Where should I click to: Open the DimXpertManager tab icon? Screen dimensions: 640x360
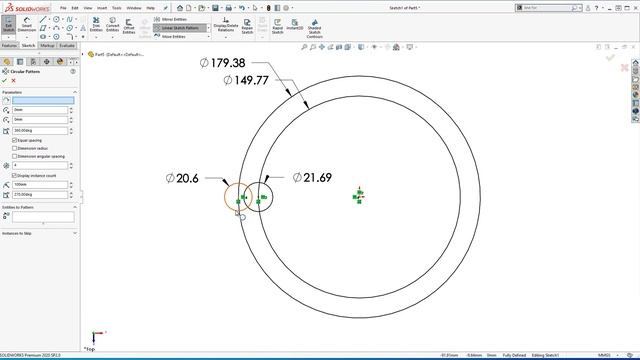coord(47,62)
